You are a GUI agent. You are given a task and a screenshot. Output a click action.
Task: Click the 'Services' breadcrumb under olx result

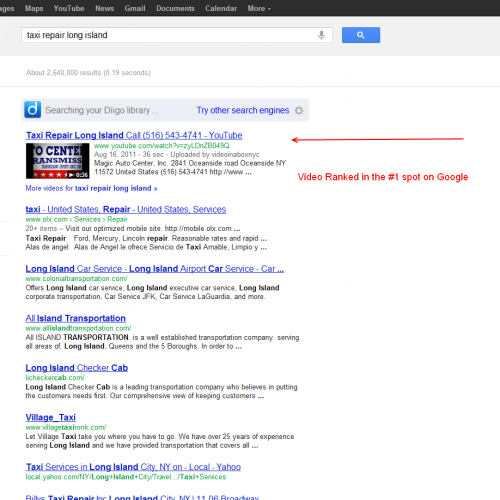87,219
